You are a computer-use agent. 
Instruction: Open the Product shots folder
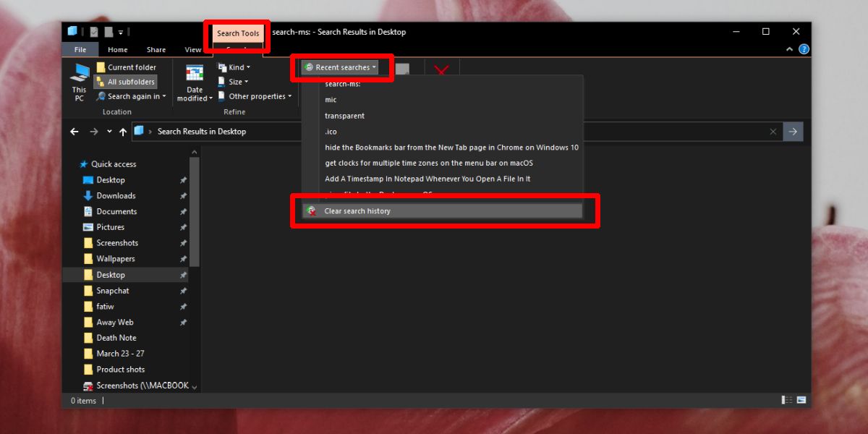(x=120, y=370)
